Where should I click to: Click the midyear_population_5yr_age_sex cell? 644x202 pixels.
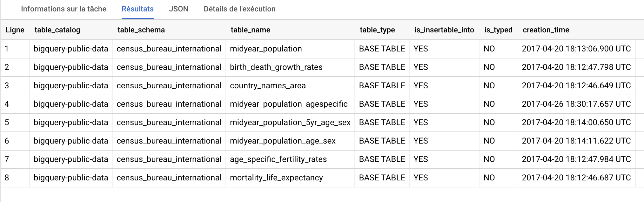tap(290, 122)
